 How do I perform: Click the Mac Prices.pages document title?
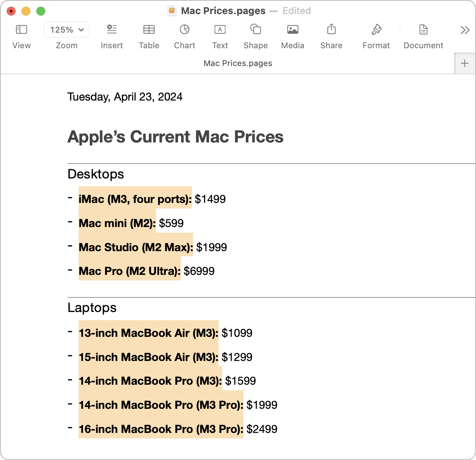tap(223, 11)
